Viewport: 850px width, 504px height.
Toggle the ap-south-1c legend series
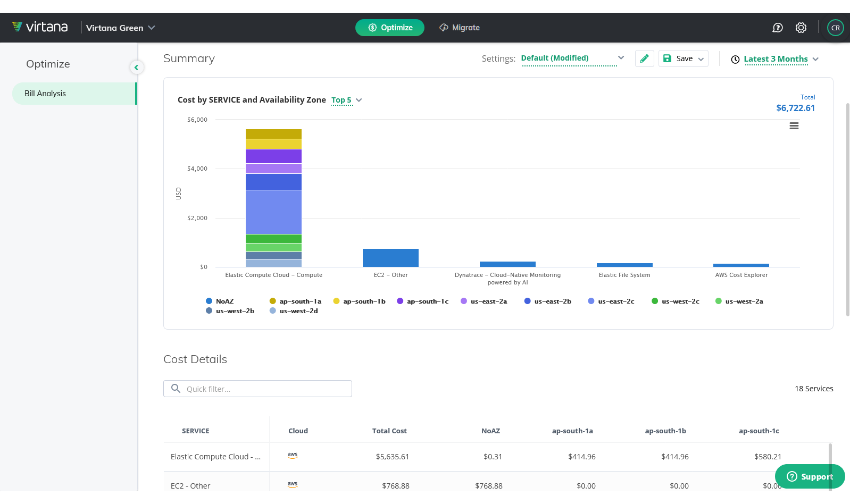pyautogui.click(x=423, y=301)
